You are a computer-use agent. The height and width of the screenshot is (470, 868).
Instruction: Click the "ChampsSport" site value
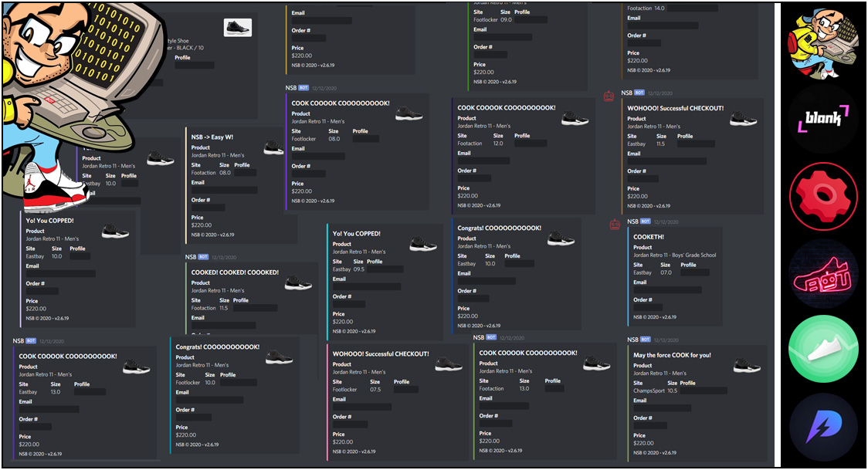(649, 391)
